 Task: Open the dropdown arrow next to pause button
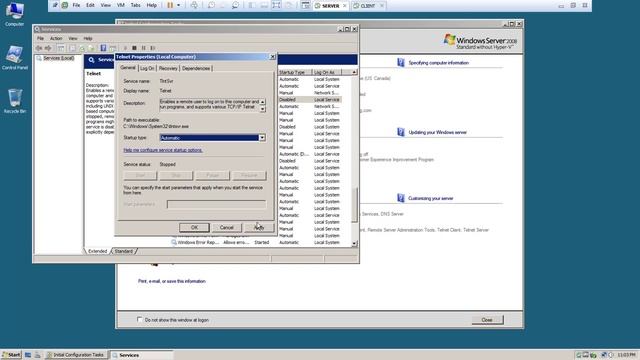(x=178, y=5)
